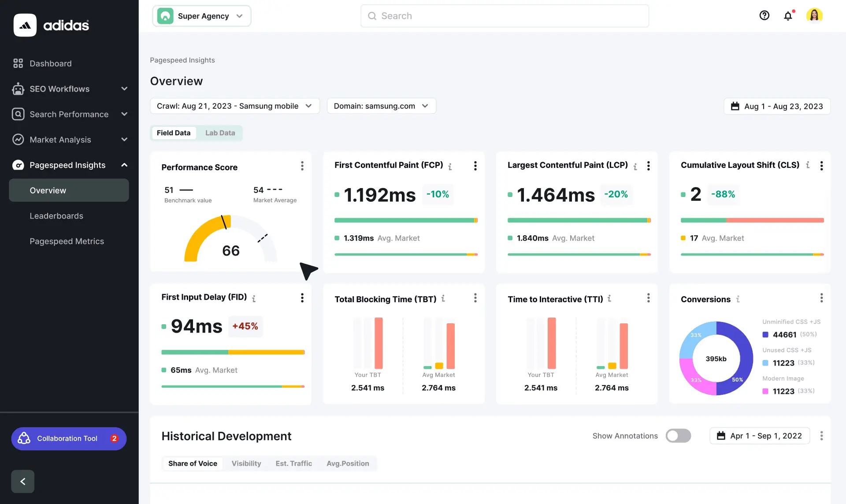Select the Market Analysis chart icon
Viewport: 846px width, 504px height.
18,140
